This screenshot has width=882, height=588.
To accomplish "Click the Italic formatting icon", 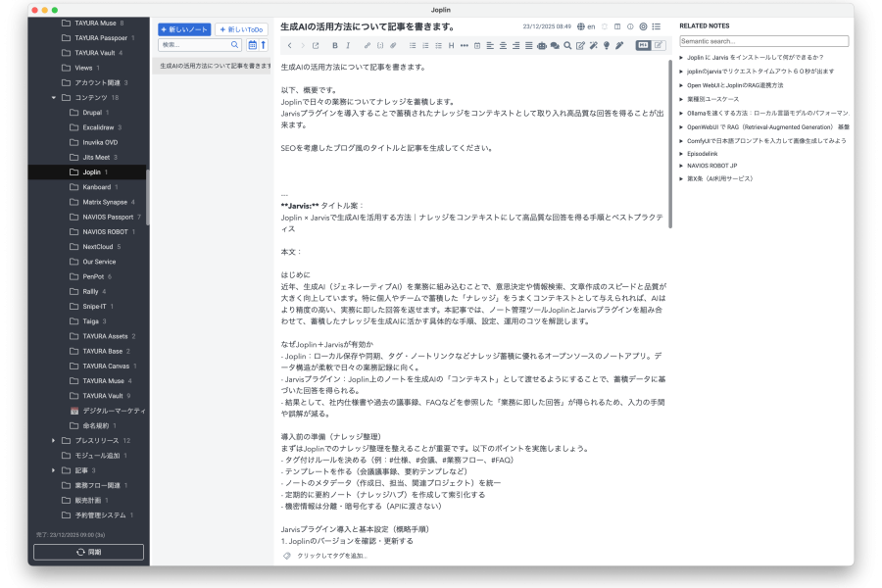I will 348,45.
